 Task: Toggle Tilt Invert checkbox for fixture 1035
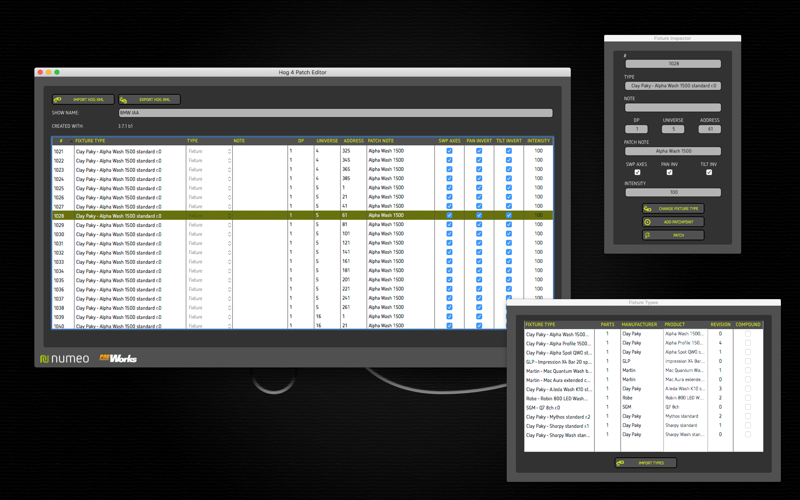coord(509,280)
